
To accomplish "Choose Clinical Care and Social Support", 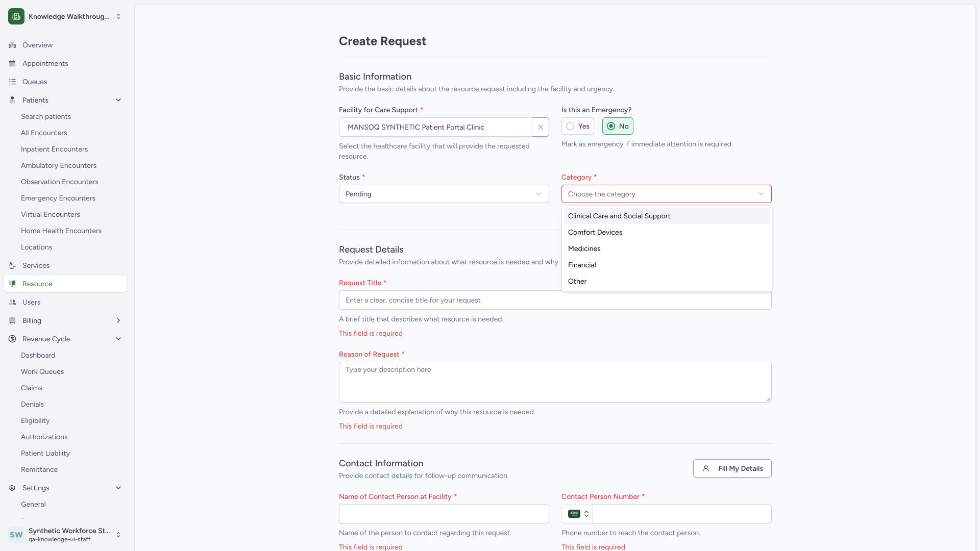I will pyautogui.click(x=667, y=216).
